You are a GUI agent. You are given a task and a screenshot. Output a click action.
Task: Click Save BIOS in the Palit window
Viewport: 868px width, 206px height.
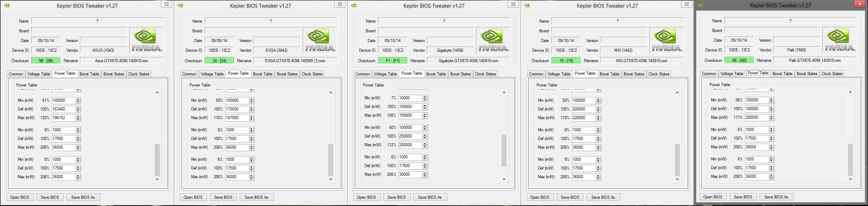point(743,197)
